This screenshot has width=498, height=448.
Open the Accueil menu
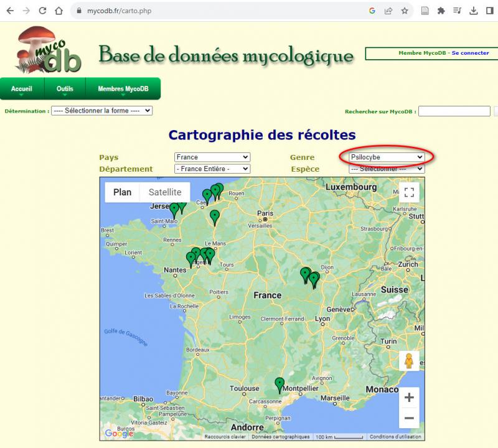pyautogui.click(x=21, y=89)
